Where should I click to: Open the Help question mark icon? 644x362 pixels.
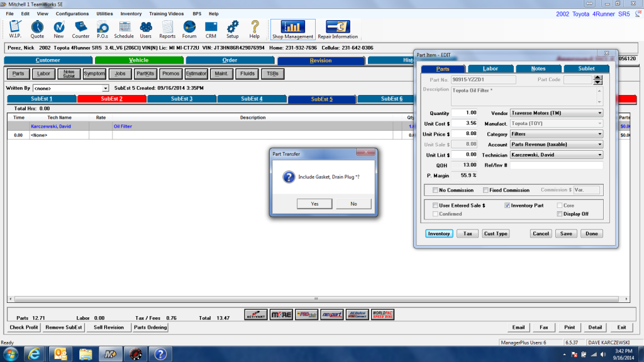255,29
